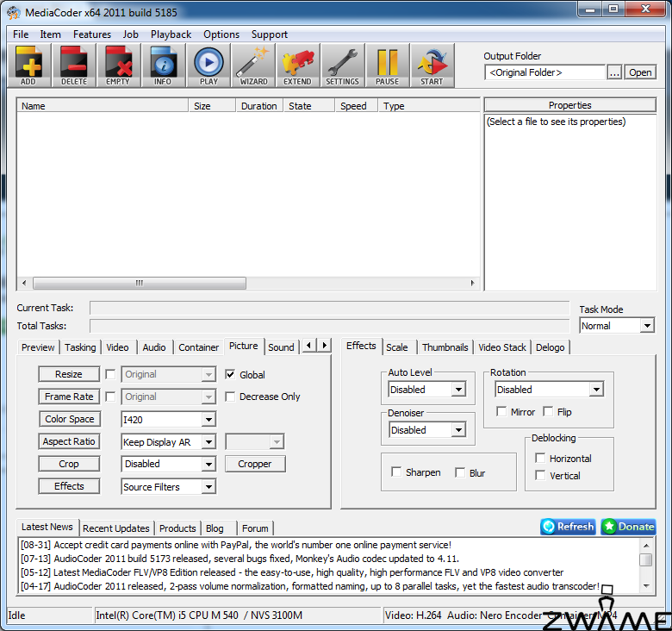Click the Open output folder button
The width and height of the screenshot is (672, 631).
[640, 72]
